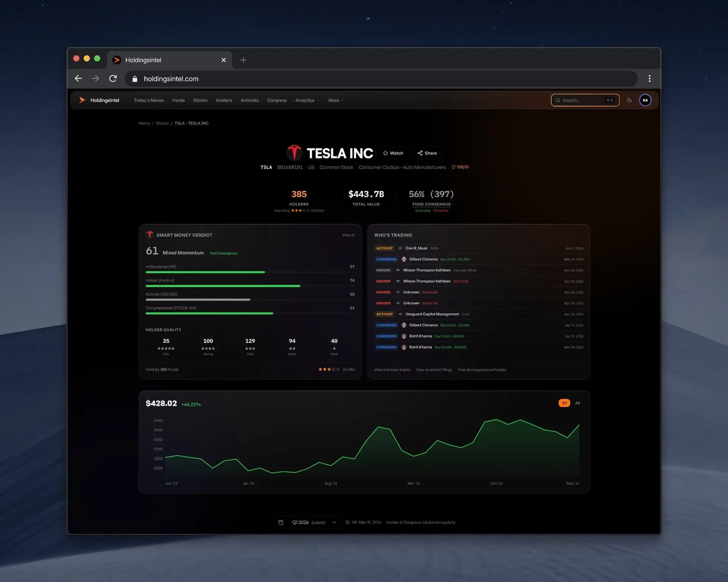Click the browser back arrow
Image resolution: width=728 pixels, height=582 pixels.
[x=78, y=78]
